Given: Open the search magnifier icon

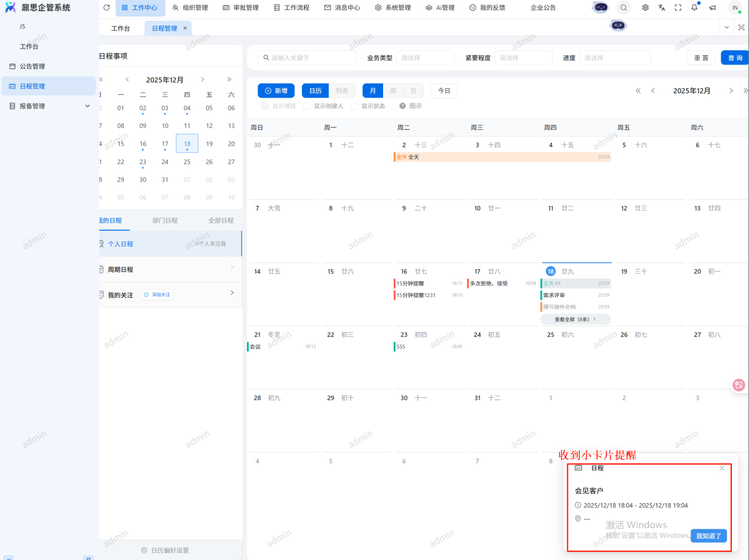Looking at the screenshot, I should click(623, 8).
